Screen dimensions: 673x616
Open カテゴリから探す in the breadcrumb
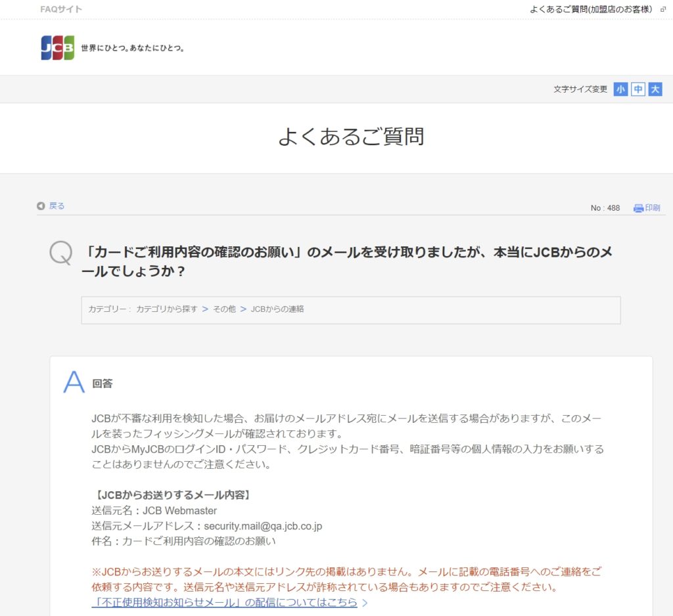coord(167,309)
